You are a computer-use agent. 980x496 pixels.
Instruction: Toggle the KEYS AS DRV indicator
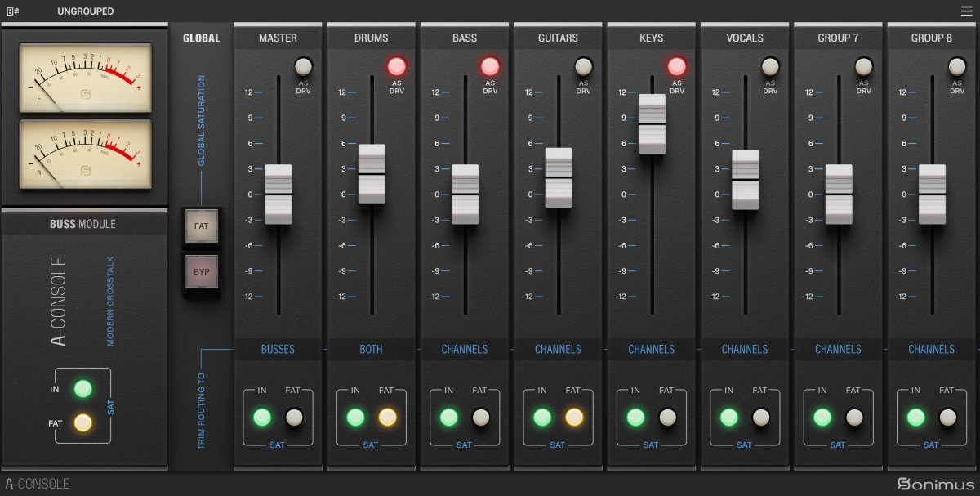[x=676, y=66]
